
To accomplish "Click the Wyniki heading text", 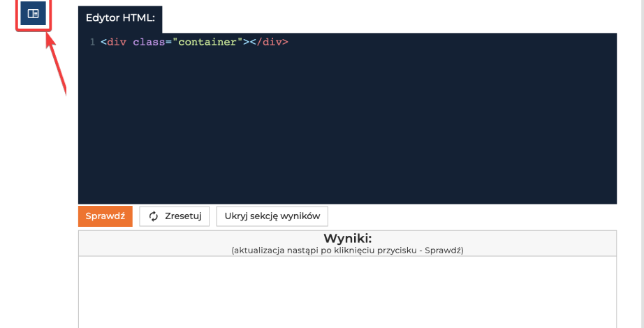I will pyautogui.click(x=347, y=238).
